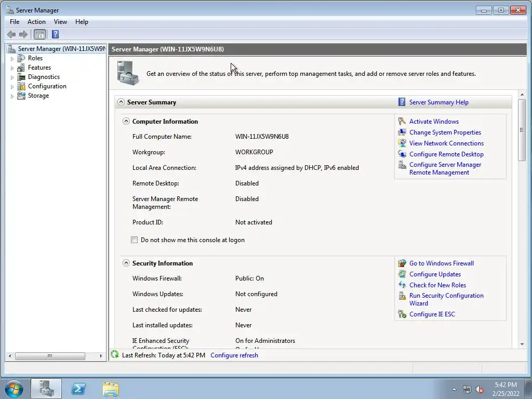
Task: Open Windows Explorer from the taskbar
Action: pos(111,389)
